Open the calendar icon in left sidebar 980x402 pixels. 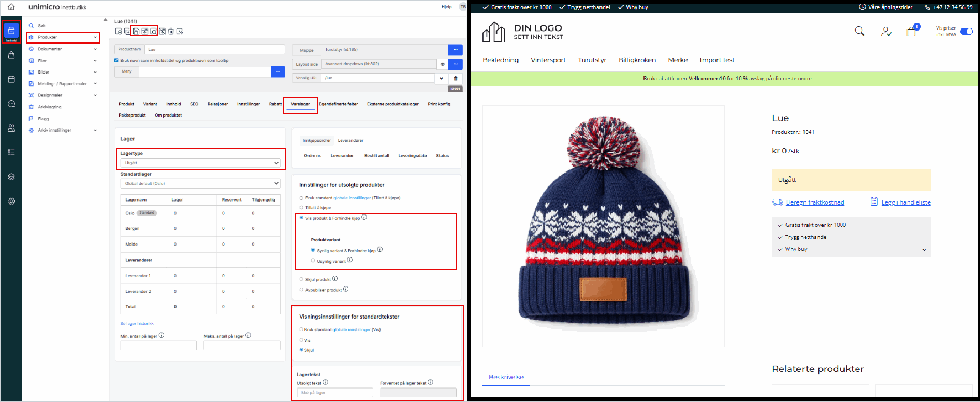click(x=11, y=79)
